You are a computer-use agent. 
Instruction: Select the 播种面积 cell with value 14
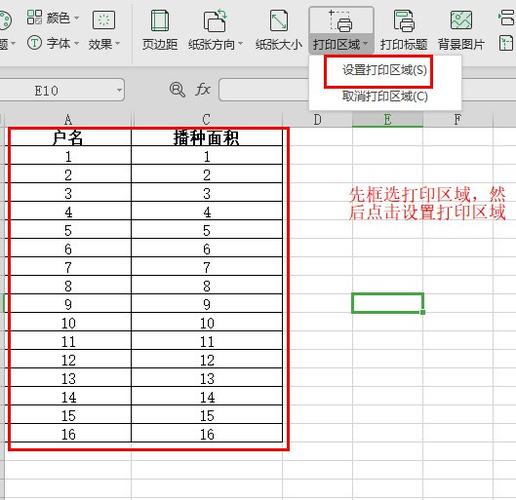coord(207,396)
